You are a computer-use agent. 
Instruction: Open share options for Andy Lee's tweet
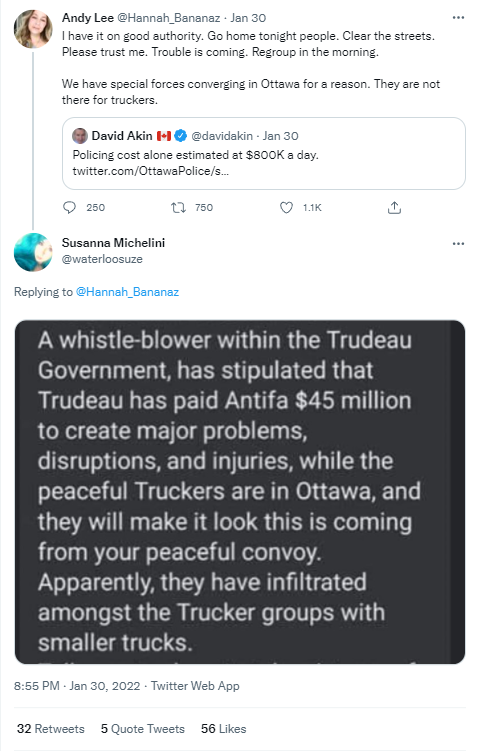coord(394,207)
